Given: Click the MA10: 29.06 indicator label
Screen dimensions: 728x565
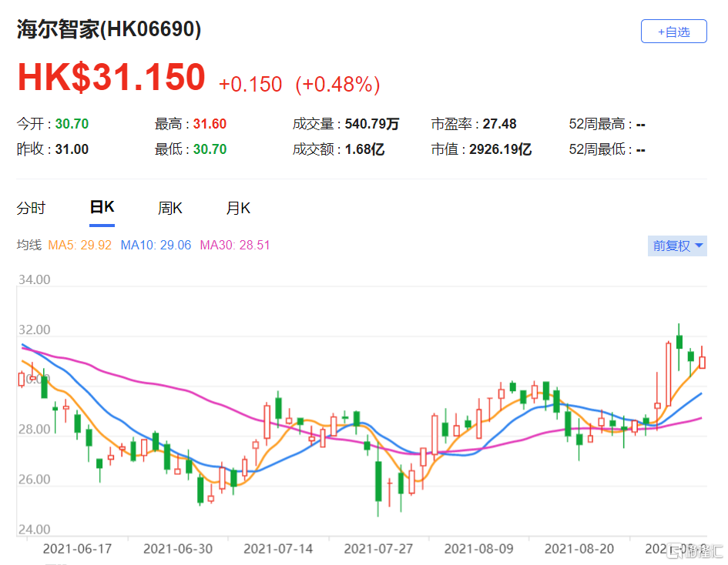Looking at the screenshot, I should 156,245.
